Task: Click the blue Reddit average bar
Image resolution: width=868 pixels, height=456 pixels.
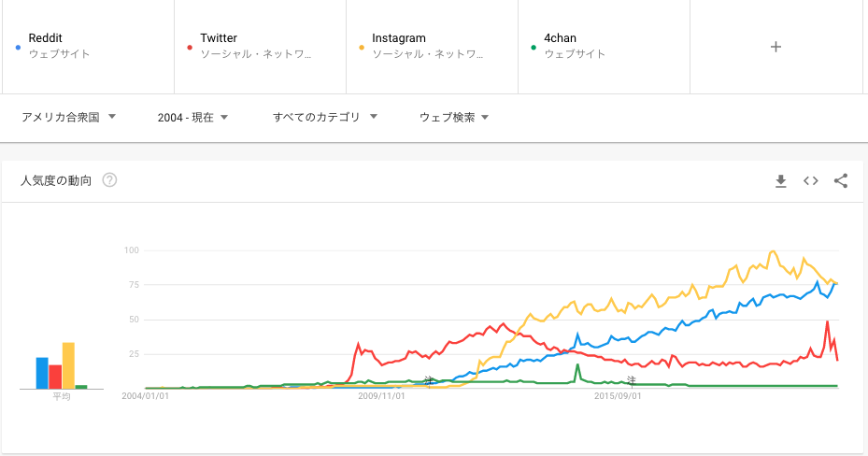Action: [42, 373]
